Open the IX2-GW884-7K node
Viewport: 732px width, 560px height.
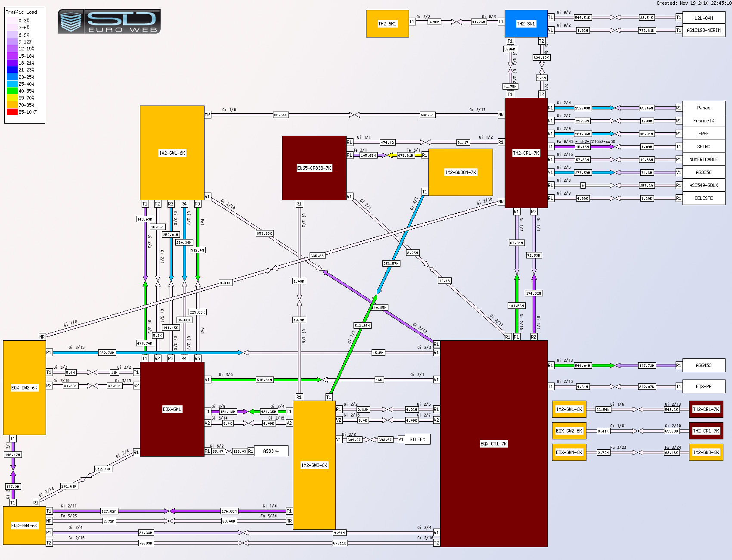[460, 172]
